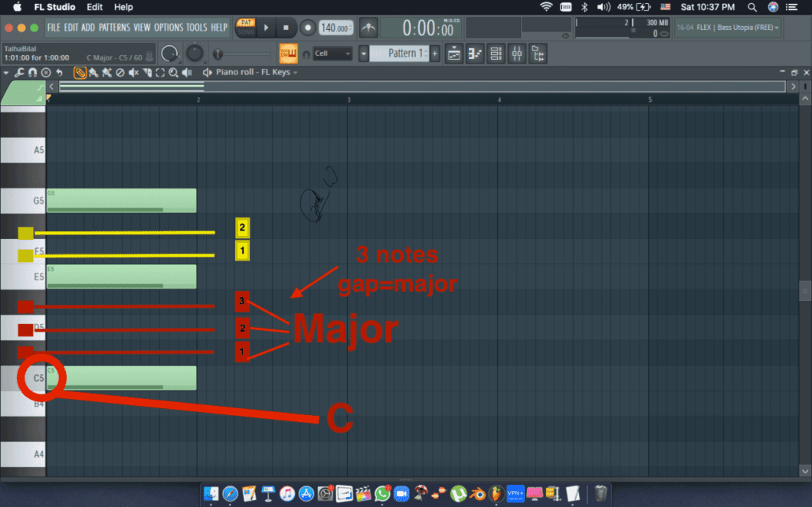Expand the Piano roll - FL Keys menu
812x507 pixels.
[293, 72]
